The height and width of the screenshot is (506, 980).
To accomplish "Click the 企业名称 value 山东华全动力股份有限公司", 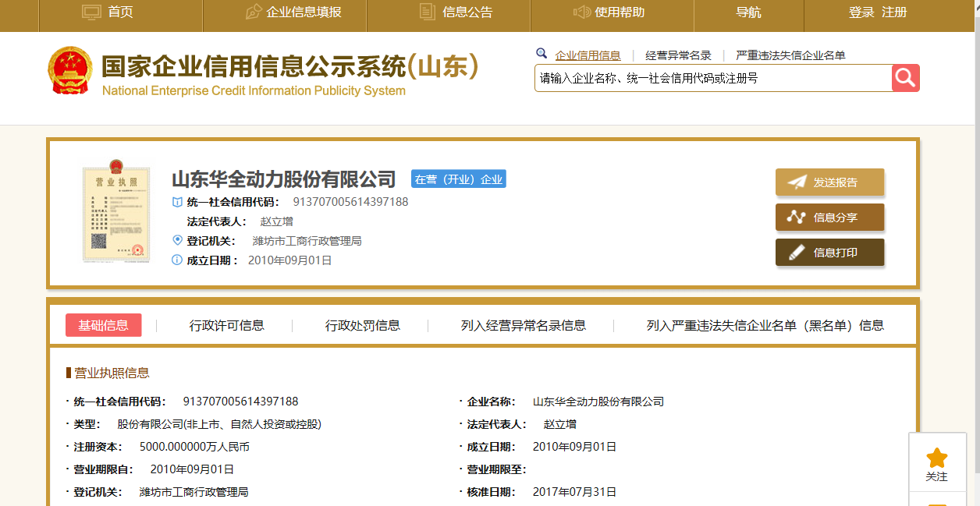I will 598,402.
